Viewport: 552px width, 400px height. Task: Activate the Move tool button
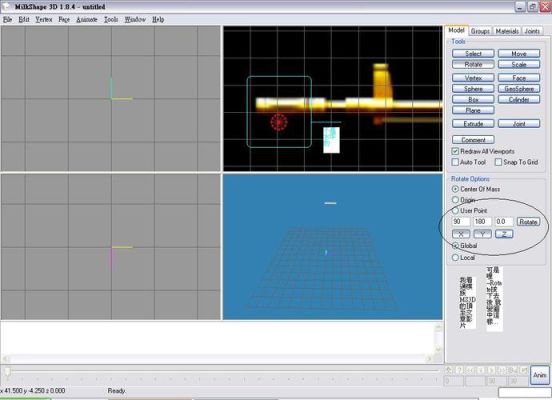519,54
